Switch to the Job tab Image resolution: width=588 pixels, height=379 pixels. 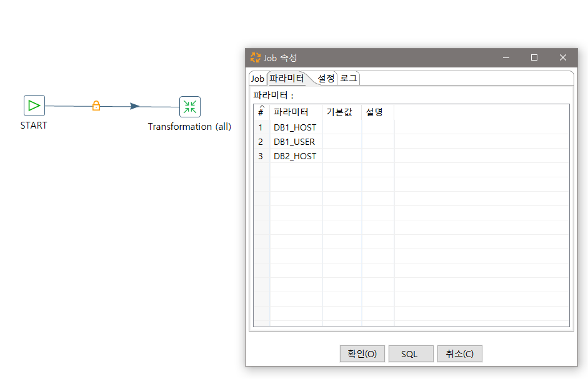(257, 79)
